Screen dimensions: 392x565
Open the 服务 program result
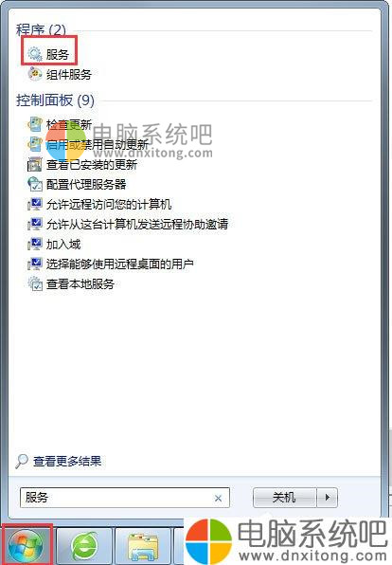48,54
